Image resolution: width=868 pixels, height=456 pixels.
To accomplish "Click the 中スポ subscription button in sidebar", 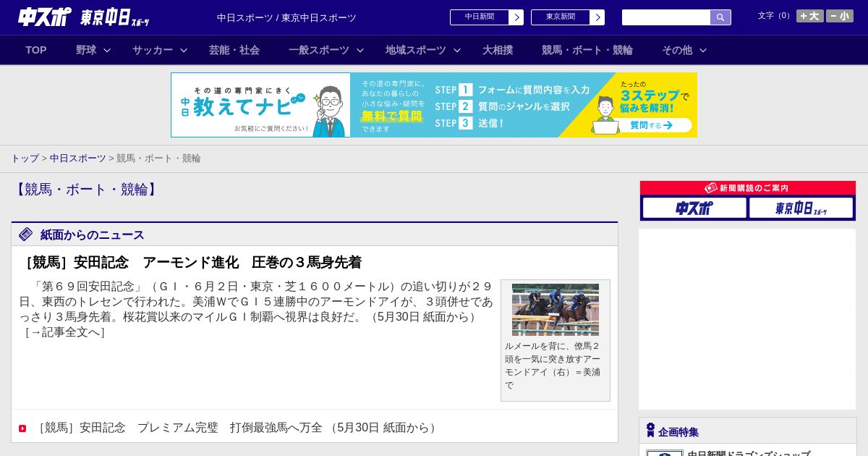I will click(x=694, y=208).
